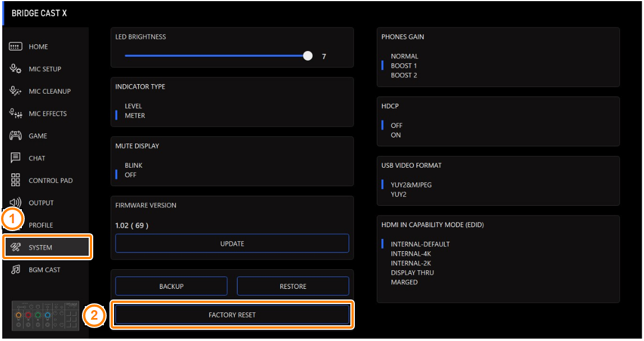
Task: Select METER indicator type
Action: click(x=135, y=116)
